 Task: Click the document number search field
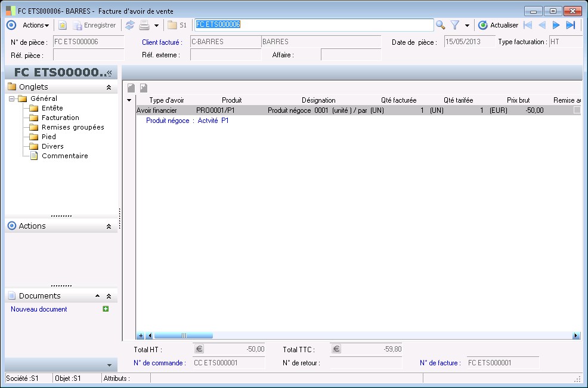pyautogui.click(x=314, y=25)
